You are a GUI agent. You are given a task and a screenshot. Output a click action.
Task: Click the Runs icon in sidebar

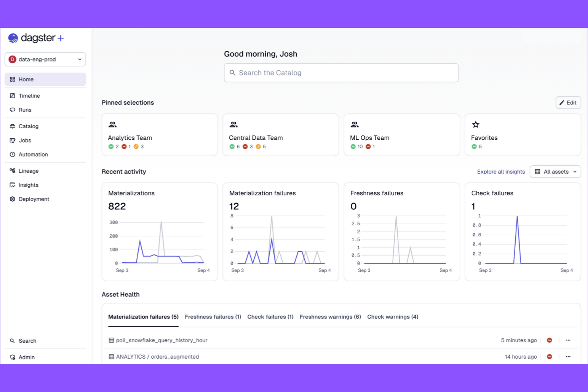[12, 110]
